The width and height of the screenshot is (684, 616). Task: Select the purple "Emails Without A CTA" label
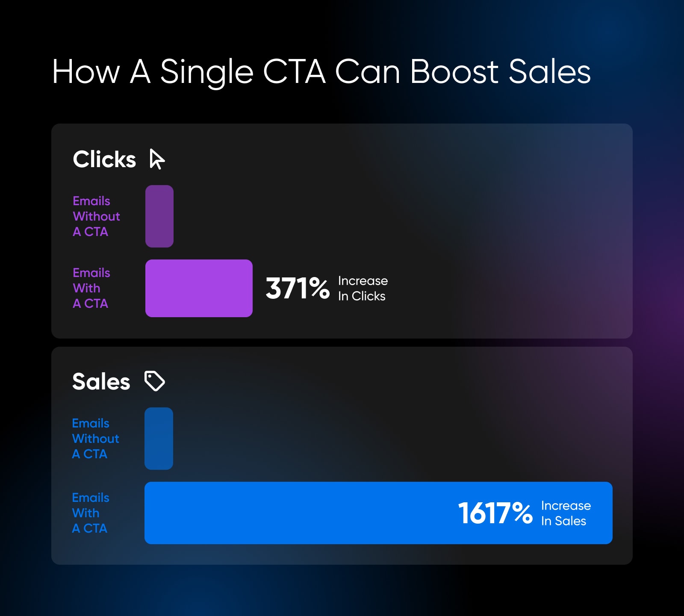tap(96, 216)
